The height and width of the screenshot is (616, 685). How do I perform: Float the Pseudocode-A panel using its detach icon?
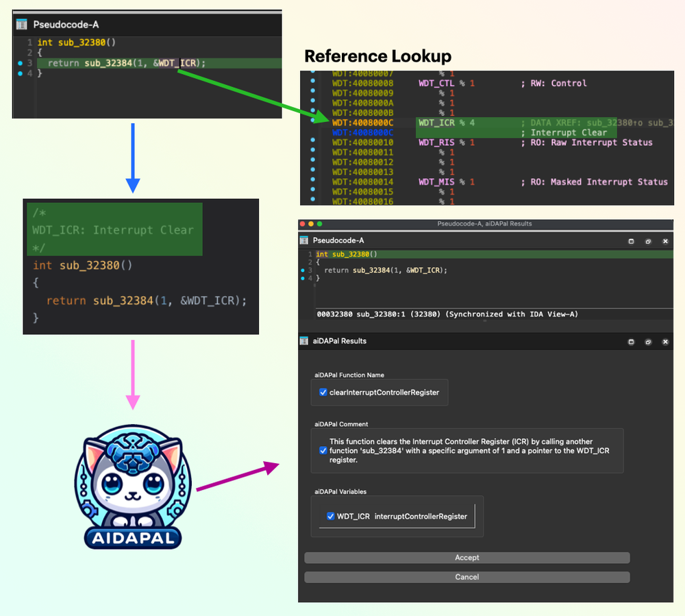(648, 241)
